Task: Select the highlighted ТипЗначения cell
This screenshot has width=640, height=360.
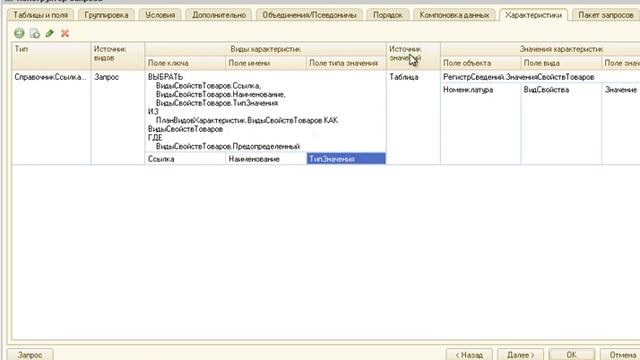Action: pyautogui.click(x=346, y=159)
